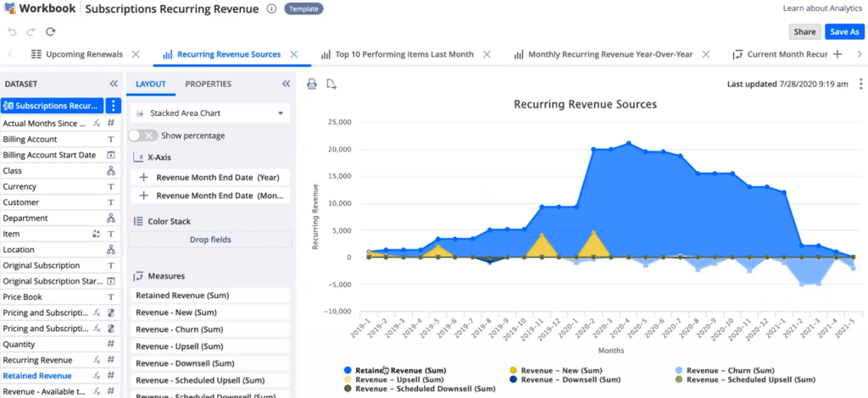Collapse the Dataset panel
868x398 pixels.
tap(114, 84)
